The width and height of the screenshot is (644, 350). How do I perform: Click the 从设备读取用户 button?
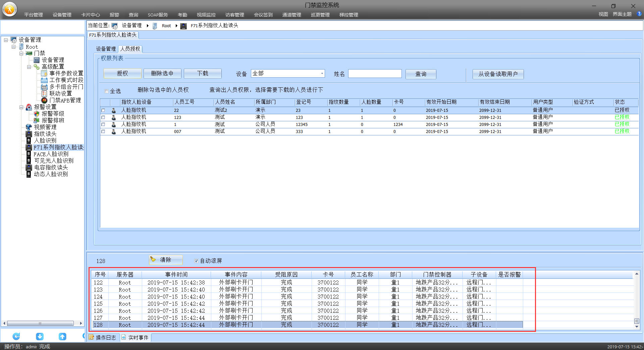498,74
